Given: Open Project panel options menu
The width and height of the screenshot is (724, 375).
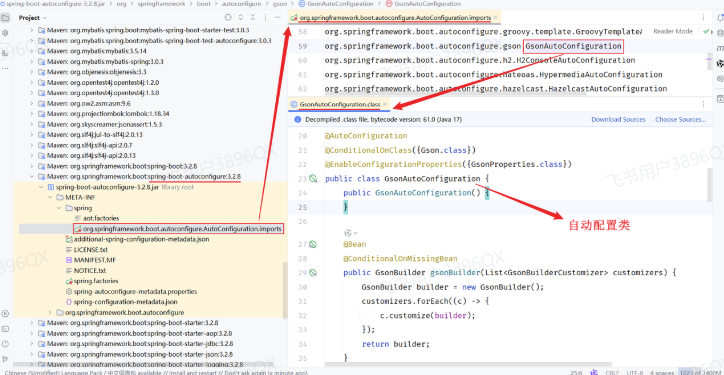Looking at the screenshot, I should 265,18.
